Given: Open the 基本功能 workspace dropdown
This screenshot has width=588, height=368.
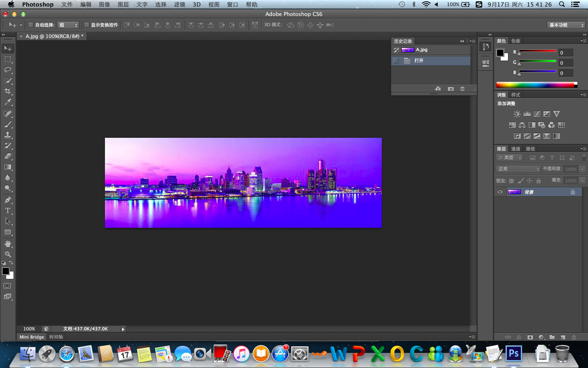Looking at the screenshot, I should click(566, 25).
